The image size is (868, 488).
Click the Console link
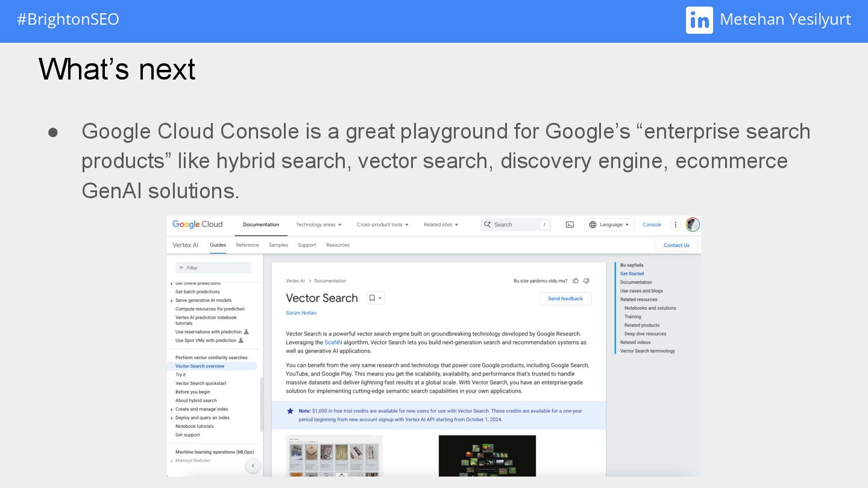pyautogui.click(x=652, y=225)
